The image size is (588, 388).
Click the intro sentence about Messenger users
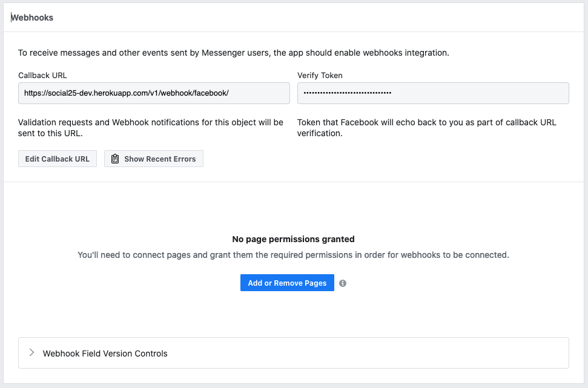click(x=233, y=53)
